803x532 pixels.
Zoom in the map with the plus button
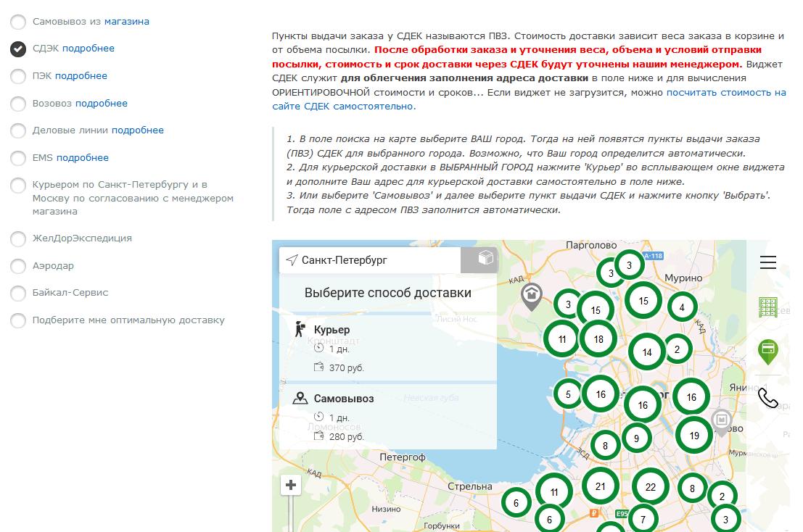[290, 484]
